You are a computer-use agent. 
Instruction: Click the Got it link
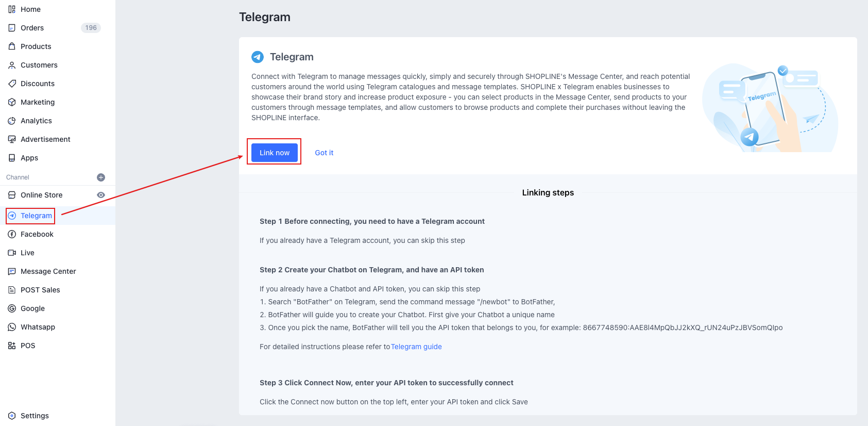click(x=324, y=153)
